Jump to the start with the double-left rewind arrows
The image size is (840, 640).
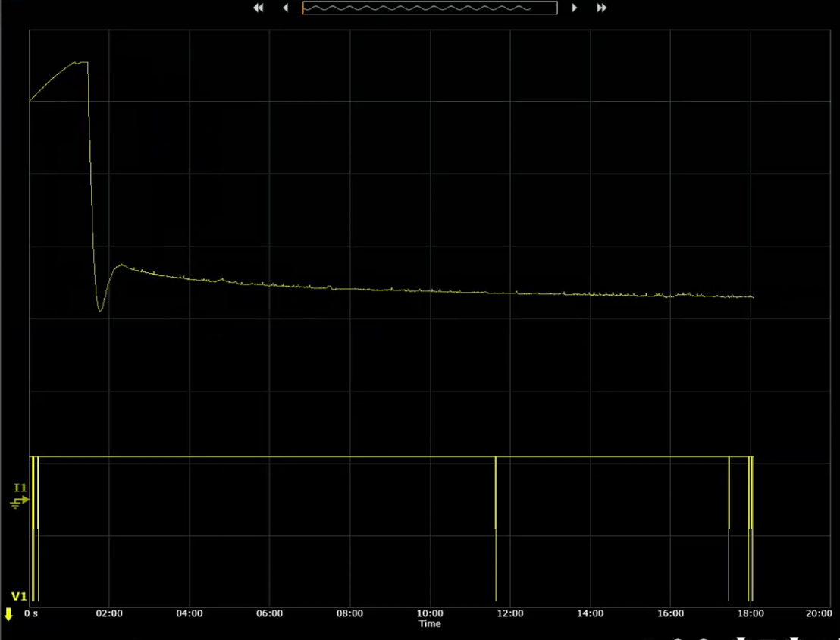click(x=259, y=8)
